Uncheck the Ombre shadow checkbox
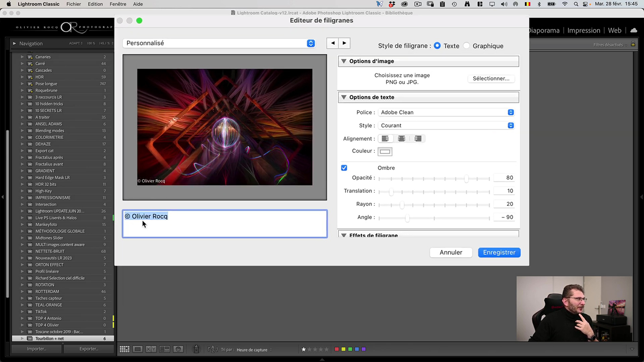Screen dimensions: 644x362 click(344, 168)
